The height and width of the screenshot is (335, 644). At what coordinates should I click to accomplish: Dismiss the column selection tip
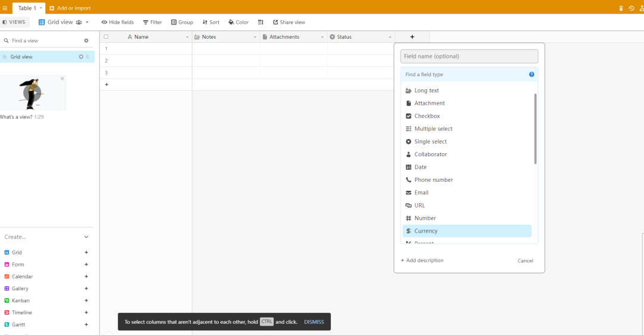(314, 322)
